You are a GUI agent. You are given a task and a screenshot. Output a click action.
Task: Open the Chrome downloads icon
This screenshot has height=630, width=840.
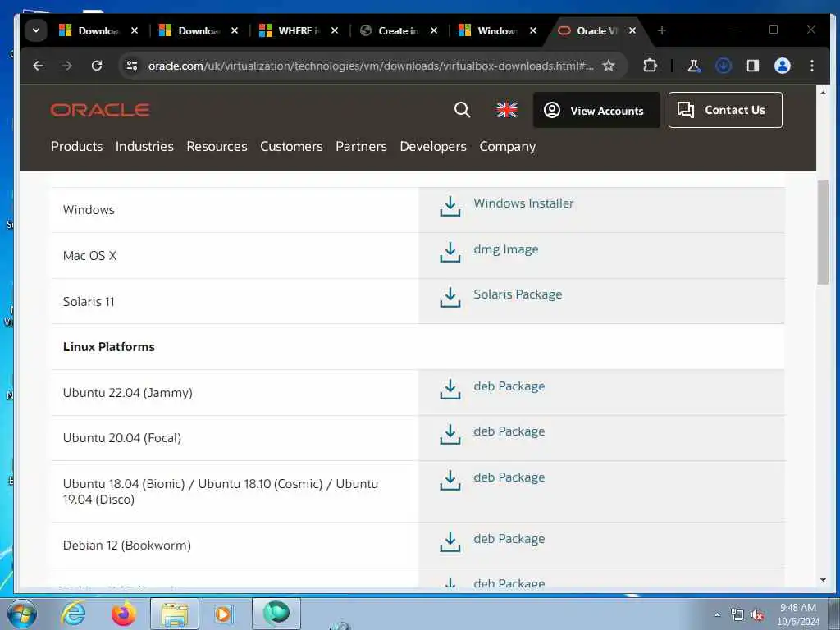724,66
